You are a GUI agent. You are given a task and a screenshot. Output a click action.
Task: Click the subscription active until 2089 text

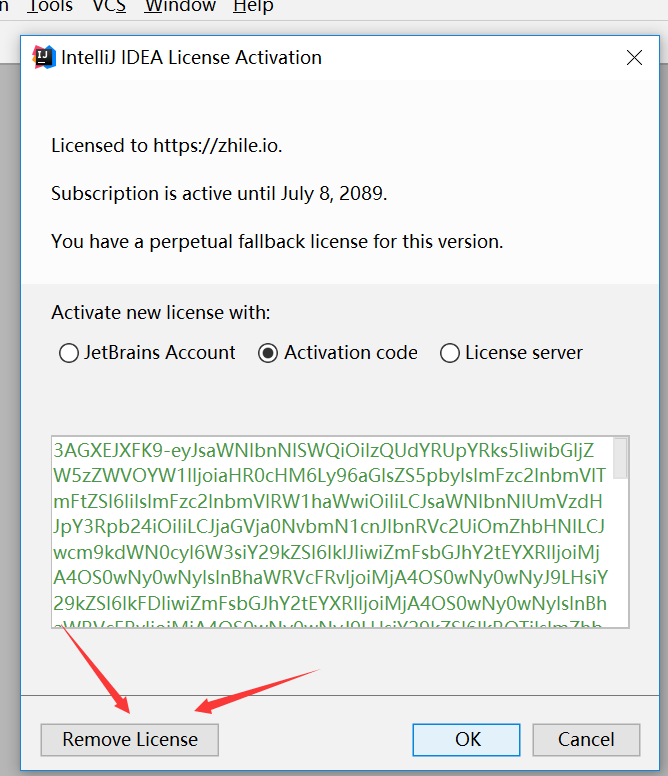pos(219,193)
